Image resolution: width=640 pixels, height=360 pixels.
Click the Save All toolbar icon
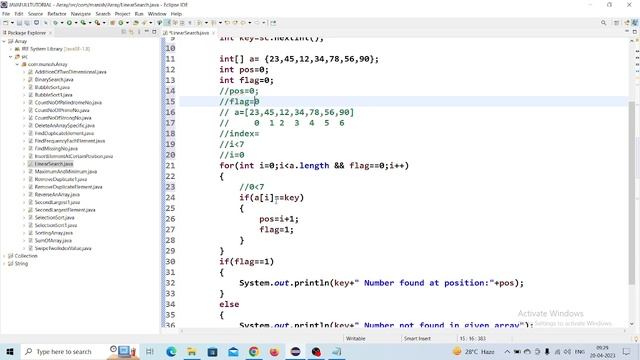(x=27, y=23)
